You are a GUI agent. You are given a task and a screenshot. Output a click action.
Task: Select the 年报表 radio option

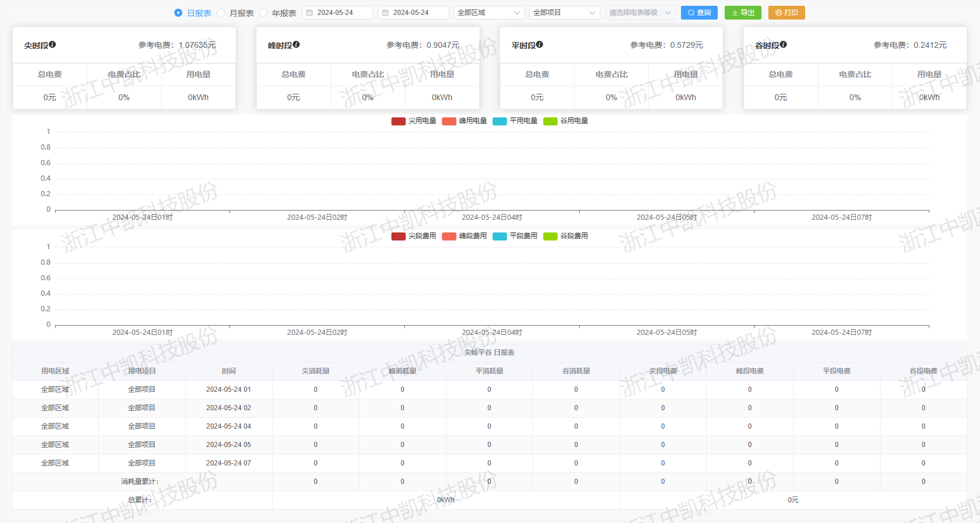pos(263,12)
